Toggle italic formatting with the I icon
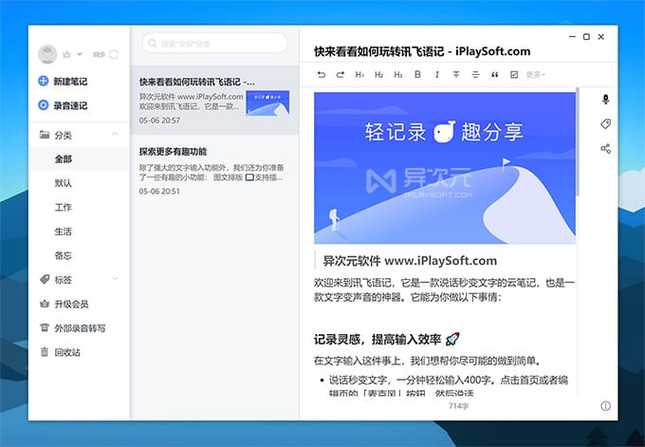The height and width of the screenshot is (447, 645). pos(437,74)
